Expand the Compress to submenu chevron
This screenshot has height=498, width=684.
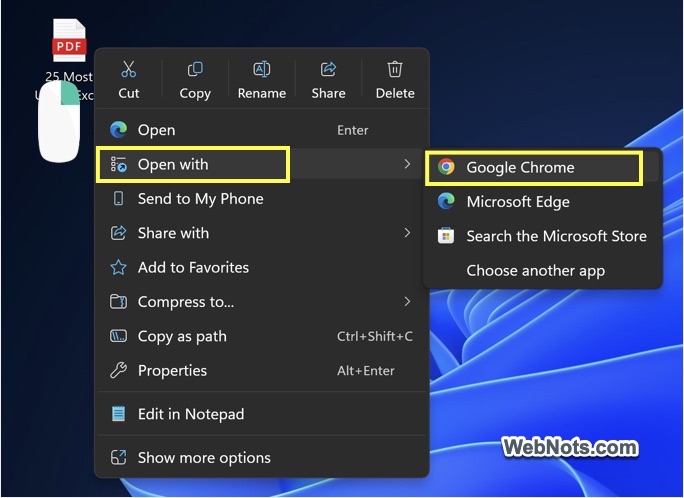click(407, 301)
